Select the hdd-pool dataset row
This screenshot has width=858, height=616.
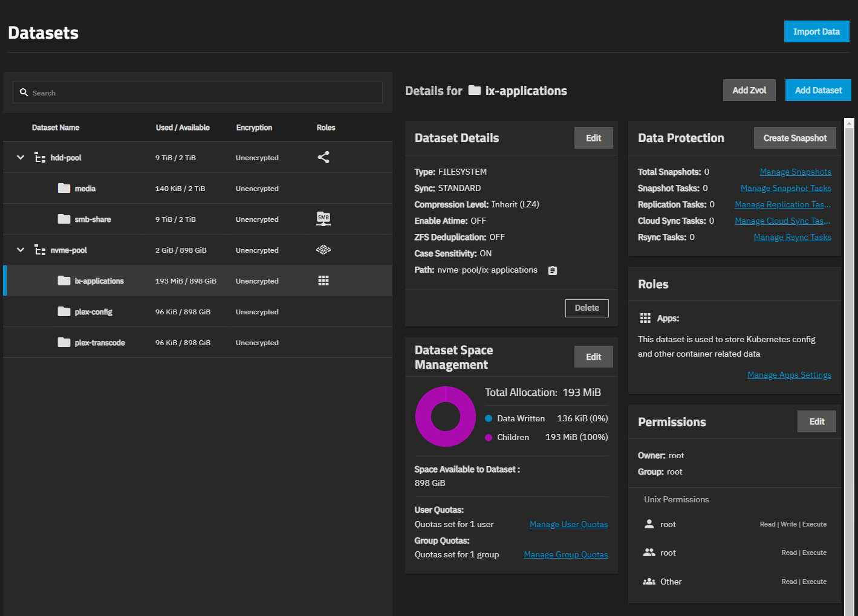pyautogui.click(x=198, y=157)
